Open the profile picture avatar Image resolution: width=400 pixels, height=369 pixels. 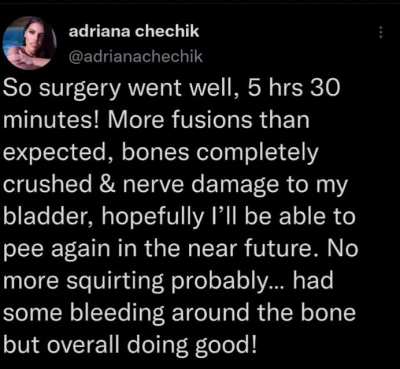(30, 43)
